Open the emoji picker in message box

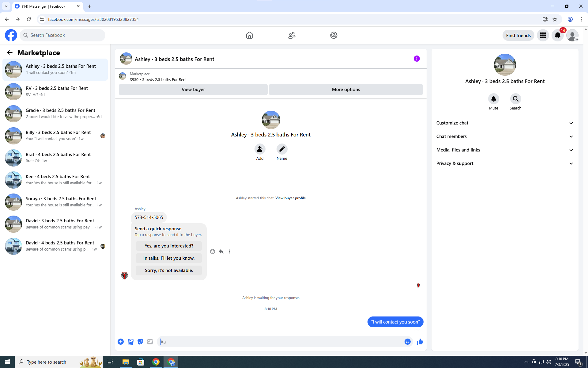pyautogui.click(x=407, y=342)
